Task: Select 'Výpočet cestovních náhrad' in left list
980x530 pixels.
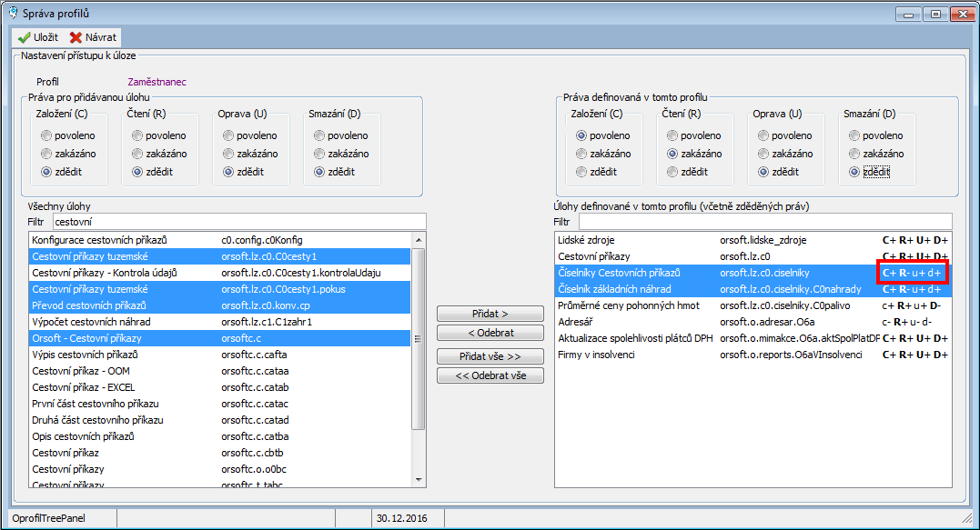Action: pyautogui.click(x=91, y=322)
